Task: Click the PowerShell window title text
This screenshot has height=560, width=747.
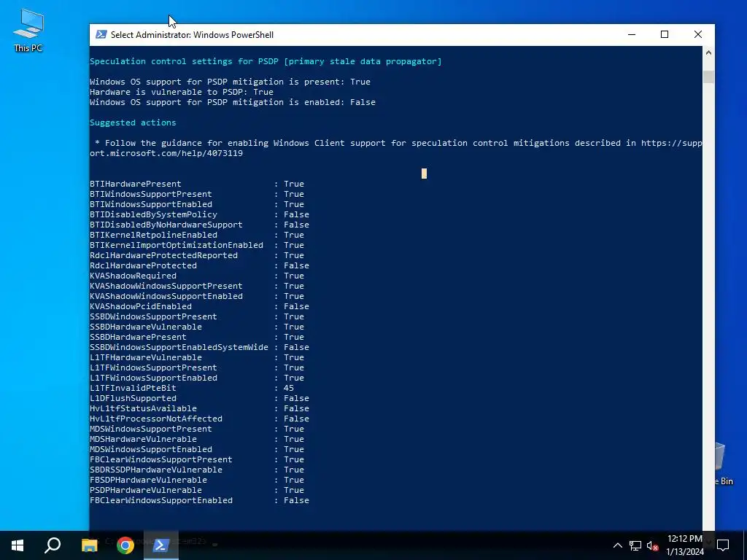Action: tap(192, 35)
